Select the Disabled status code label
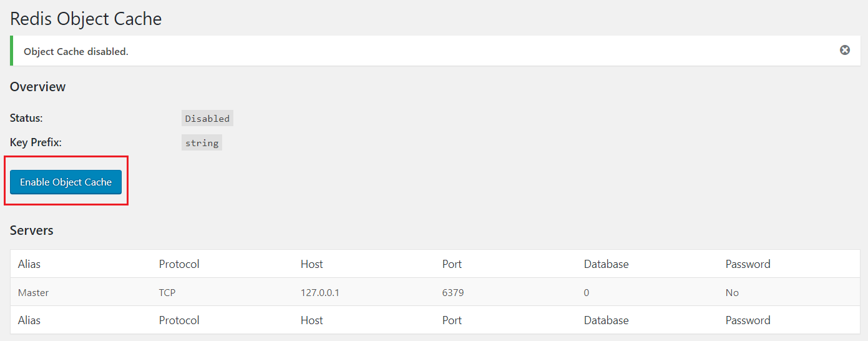This screenshot has width=868, height=341. (207, 118)
